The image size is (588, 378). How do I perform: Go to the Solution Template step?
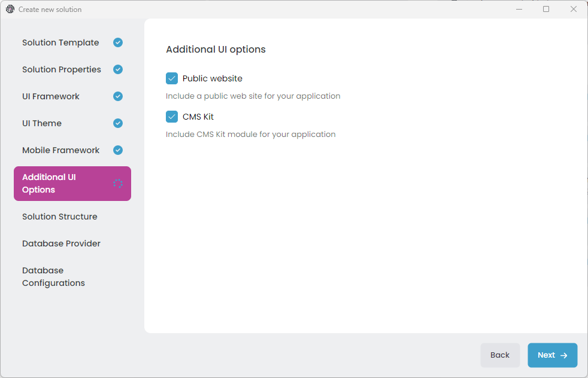pos(60,42)
